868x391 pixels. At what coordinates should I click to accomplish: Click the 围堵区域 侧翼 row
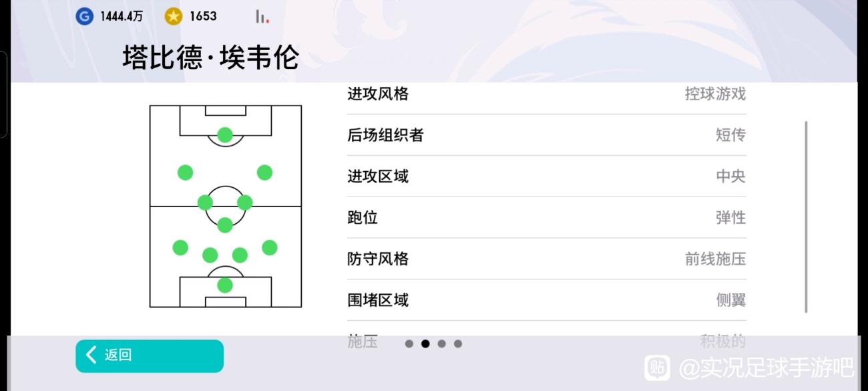click(547, 300)
